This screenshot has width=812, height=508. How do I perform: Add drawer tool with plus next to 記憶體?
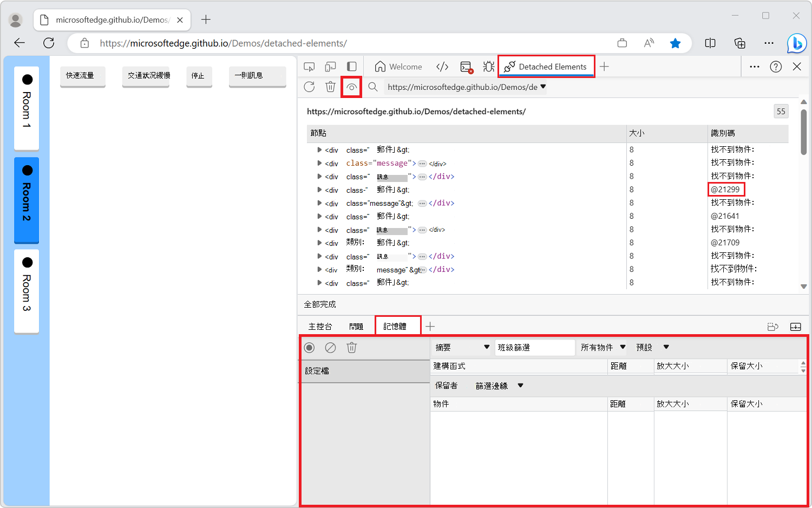pos(430,326)
